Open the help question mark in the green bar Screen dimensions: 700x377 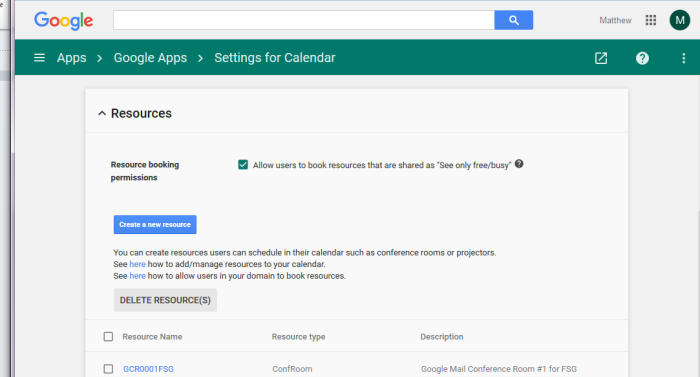pyautogui.click(x=642, y=58)
